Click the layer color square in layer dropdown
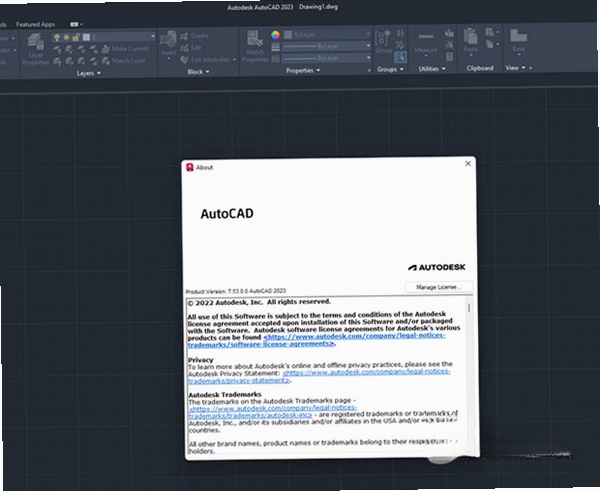The height and width of the screenshot is (491, 600). coord(86,37)
